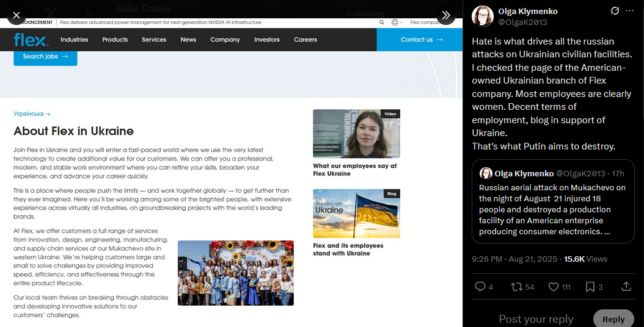This screenshot has width=644, height=327.
Task: Click the repost icon with 54 reposts
Action: pos(522,287)
